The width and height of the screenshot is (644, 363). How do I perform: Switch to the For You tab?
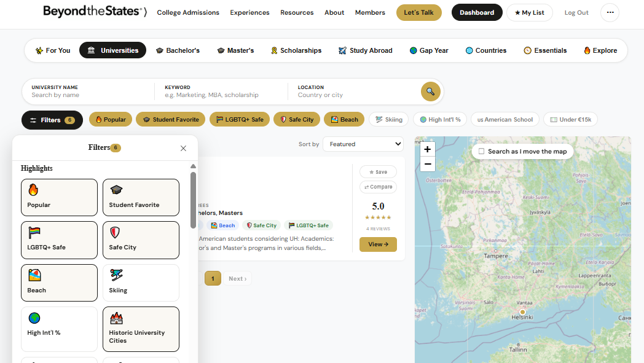click(x=53, y=50)
